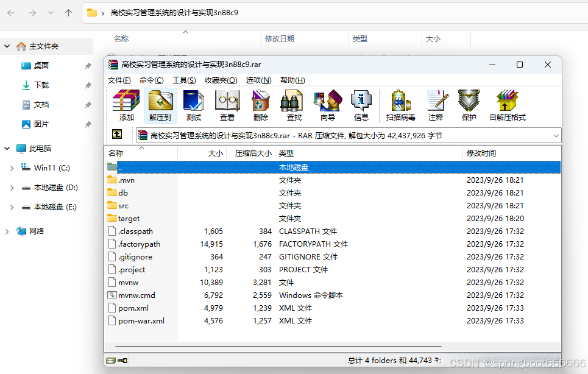Open Explorer recent locations chevron

tap(51, 13)
